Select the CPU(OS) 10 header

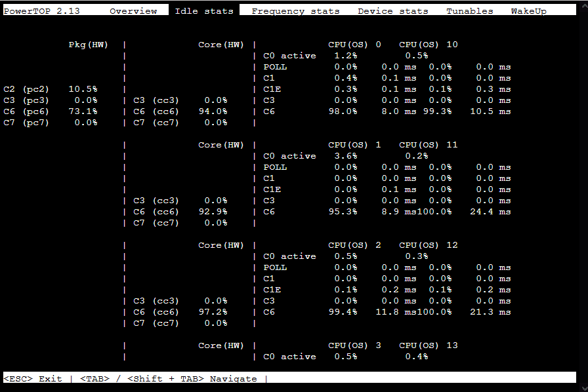(429, 45)
